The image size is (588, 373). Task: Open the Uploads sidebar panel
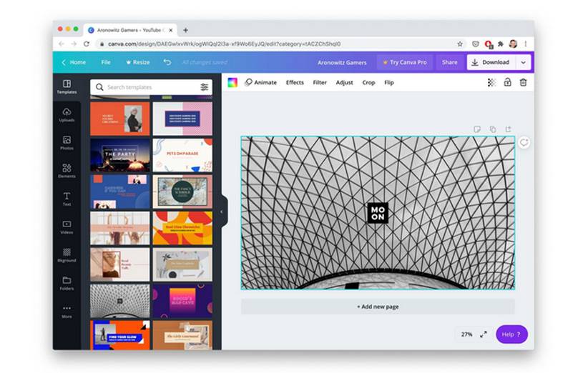[67, 115]
